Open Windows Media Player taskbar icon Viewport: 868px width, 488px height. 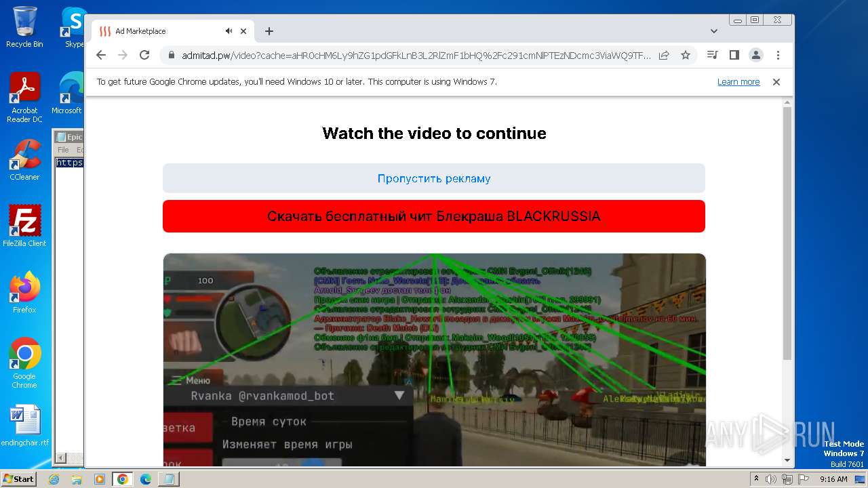point(100,479)
